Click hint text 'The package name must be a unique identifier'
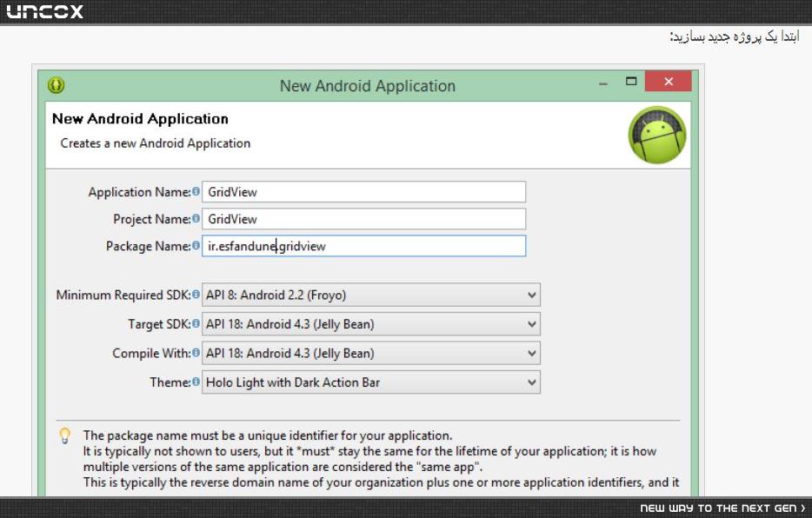Image resolution: width=812 pixels, height=518 pixels. pyautogui.click(x=267, y=435)
